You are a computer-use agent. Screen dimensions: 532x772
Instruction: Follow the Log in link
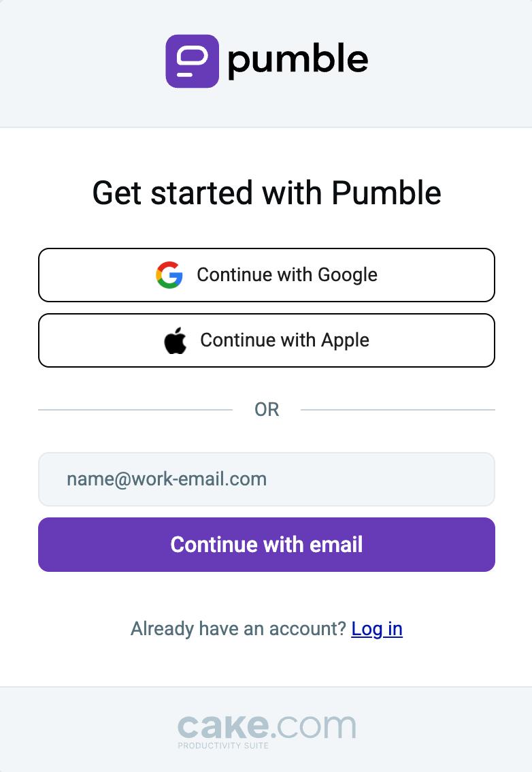click(x=377, y=629)
